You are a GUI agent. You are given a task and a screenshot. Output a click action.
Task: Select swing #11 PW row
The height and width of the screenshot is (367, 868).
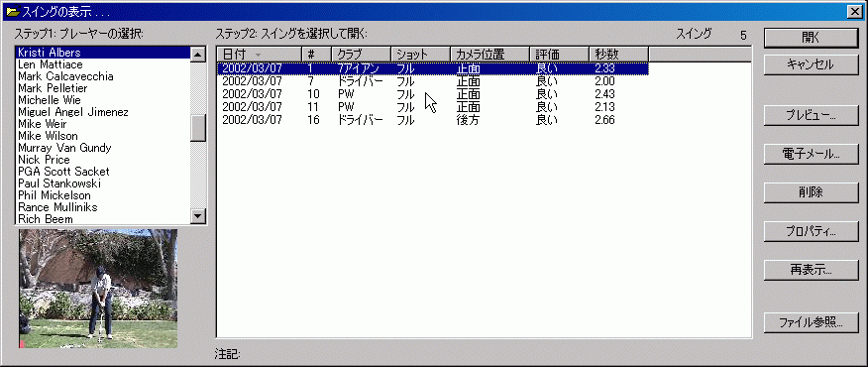(432, 107)
